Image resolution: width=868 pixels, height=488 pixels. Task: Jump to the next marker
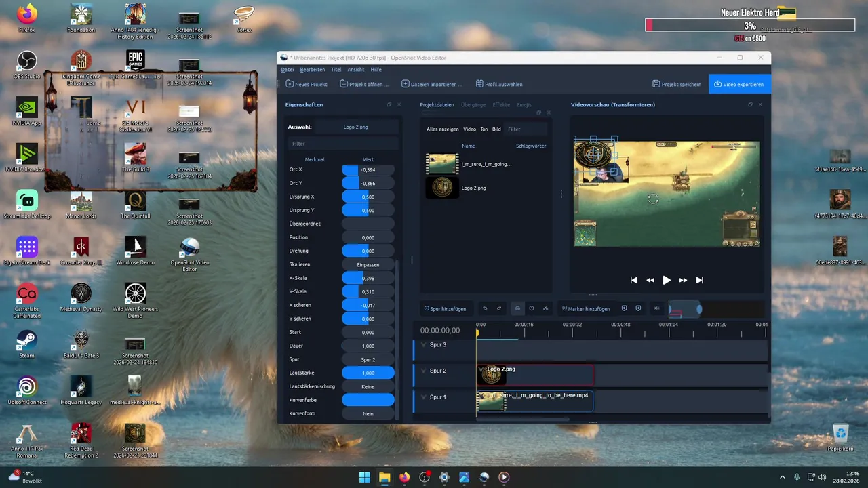pos(638,308)
